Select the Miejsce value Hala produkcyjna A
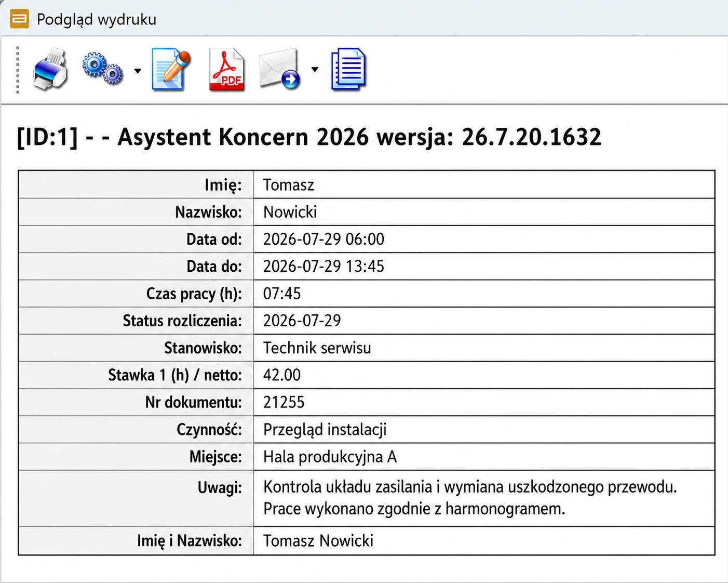The image size is (728, 583). pos(330,457)
